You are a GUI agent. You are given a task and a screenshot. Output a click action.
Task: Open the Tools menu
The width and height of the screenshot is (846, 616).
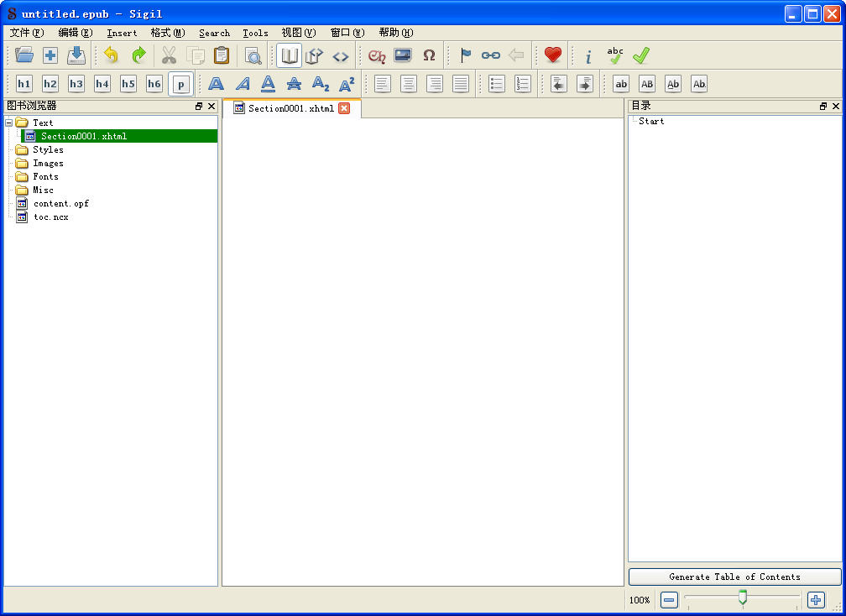tap(255, 33)
